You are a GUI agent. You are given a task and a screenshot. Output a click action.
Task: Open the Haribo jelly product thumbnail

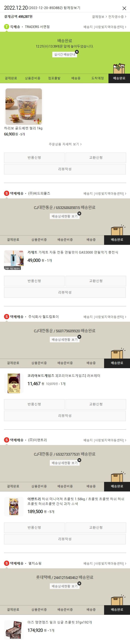(24, 107)
